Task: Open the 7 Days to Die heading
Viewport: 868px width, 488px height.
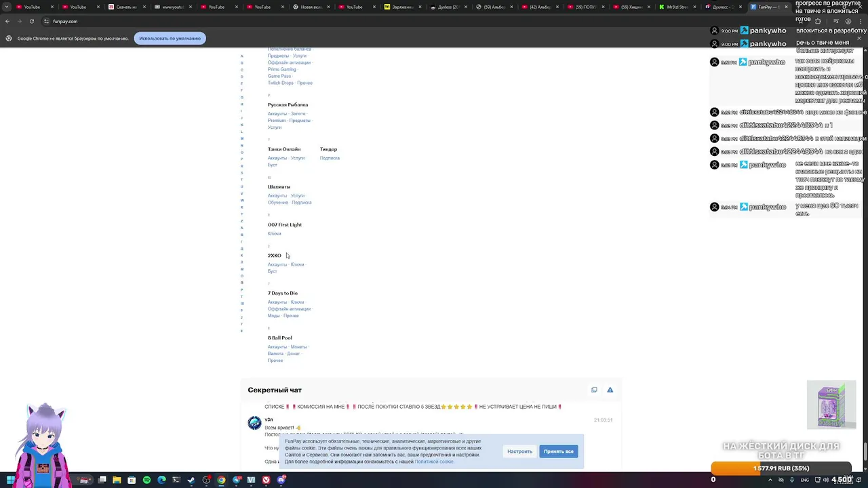Action: 282,293
